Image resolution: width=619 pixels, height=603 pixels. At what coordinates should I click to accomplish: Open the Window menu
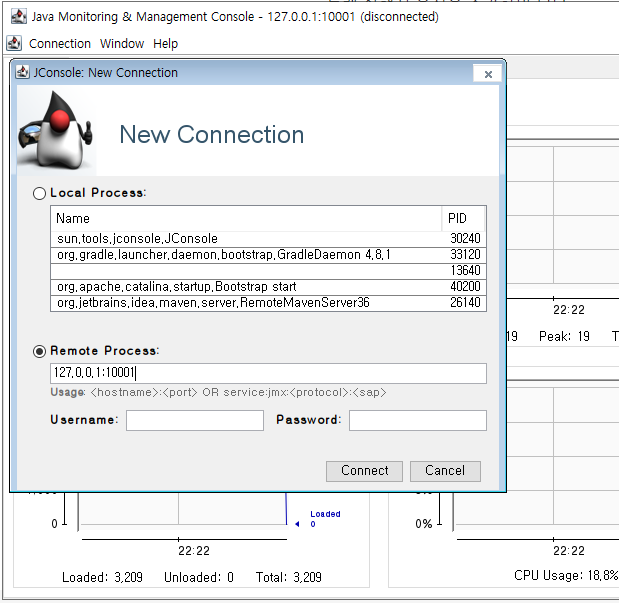tap(122, 43)
